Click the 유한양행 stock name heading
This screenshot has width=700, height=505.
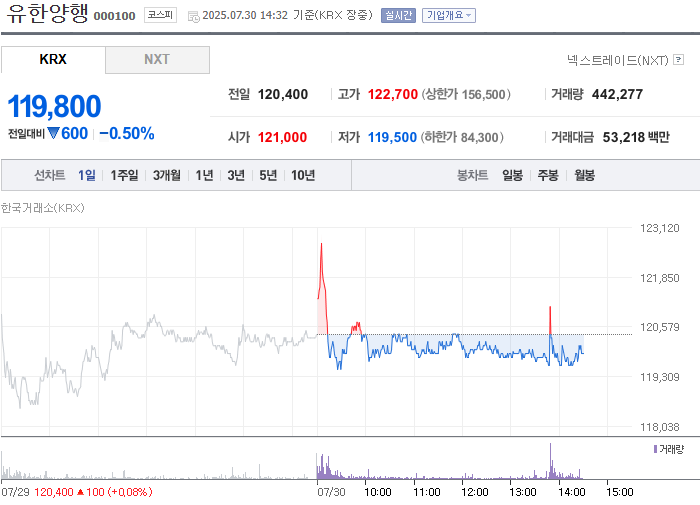click(47, 13)
